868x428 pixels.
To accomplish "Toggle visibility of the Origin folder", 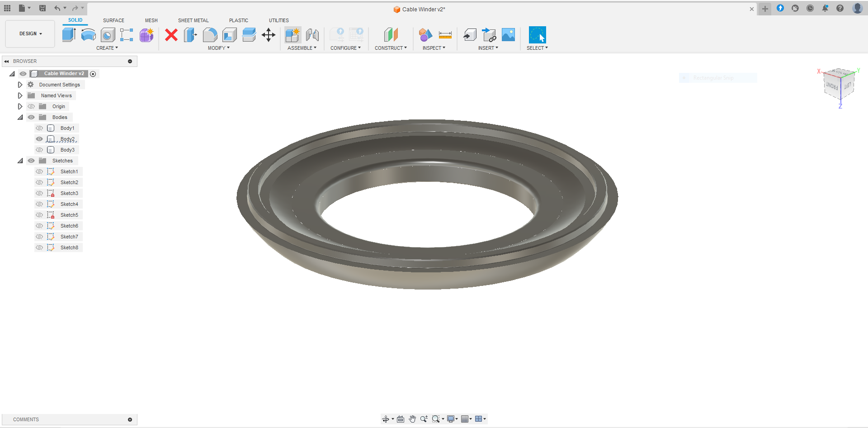I will [31, 106].
